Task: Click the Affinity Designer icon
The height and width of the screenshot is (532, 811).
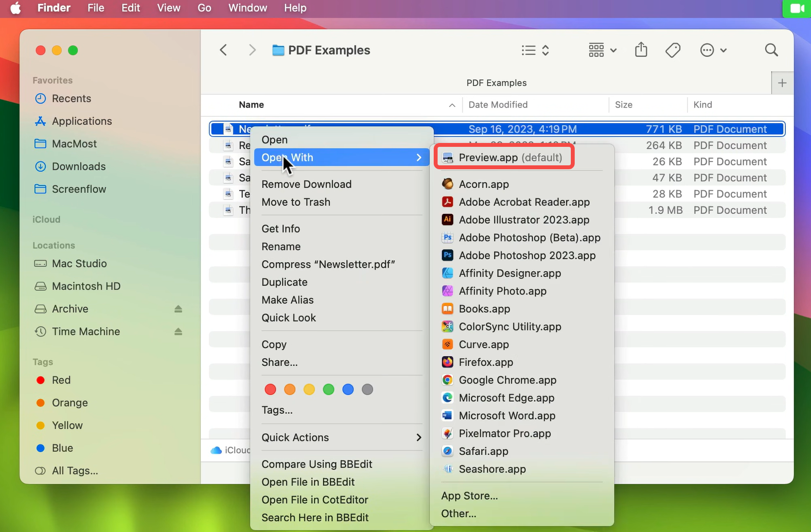Action: pos(447,273)
